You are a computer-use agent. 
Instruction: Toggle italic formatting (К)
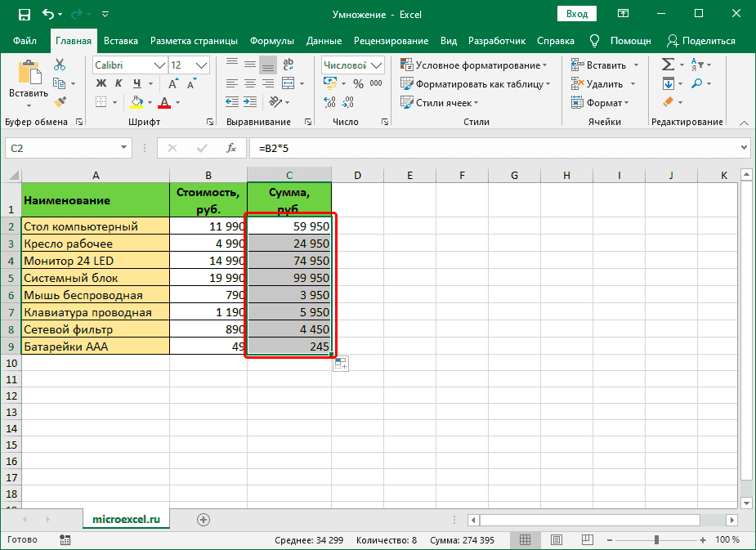pyautogui.click(x=119, y=83)
